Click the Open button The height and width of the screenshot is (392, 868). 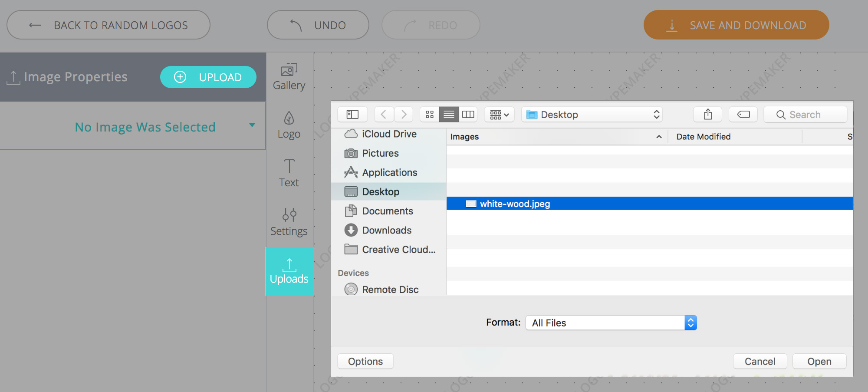tap(819, 362)
